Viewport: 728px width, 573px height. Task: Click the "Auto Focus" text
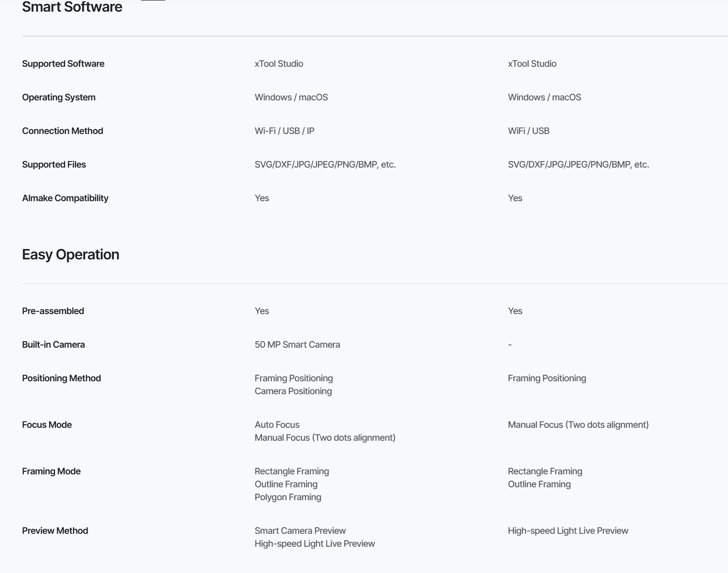[x=277, y=425]
